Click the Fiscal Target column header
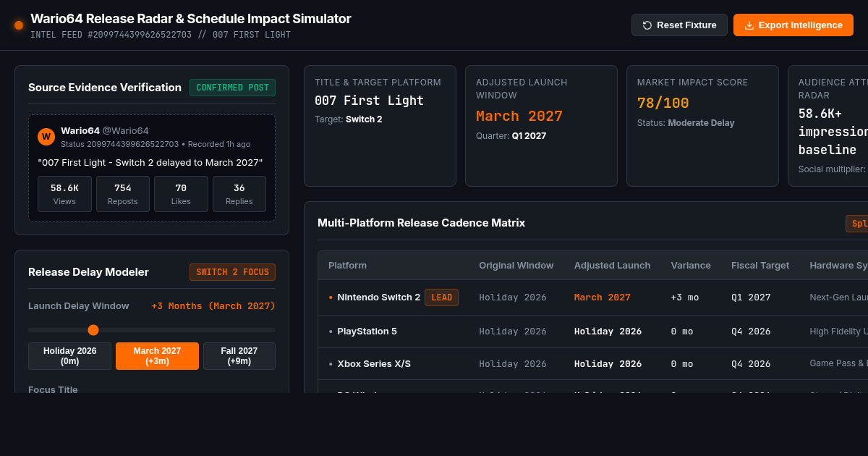Screen dimensions: 868x456 click(760, 265)
